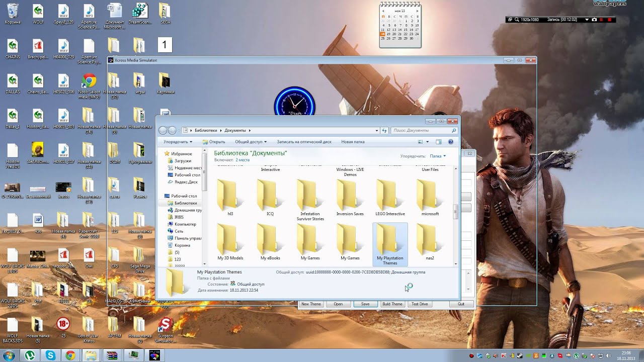Open uTorrent from the taskbar
This screenshot has width=644, height=362.
point(30,355)
